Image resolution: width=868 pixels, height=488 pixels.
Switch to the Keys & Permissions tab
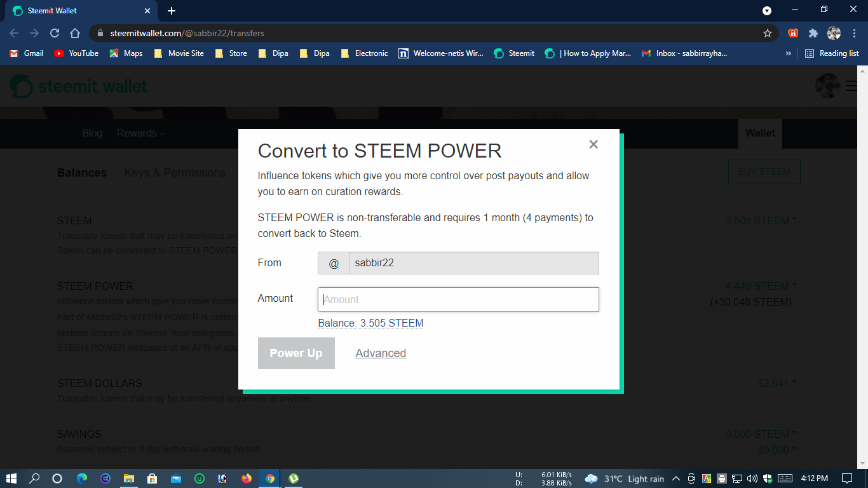click(175, 173)
